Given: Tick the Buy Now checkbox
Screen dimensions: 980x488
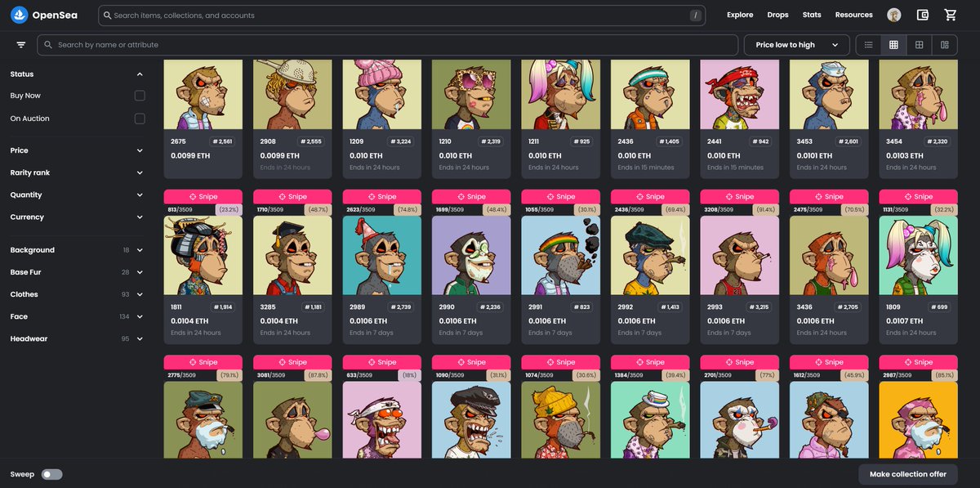Looking at the screenshot, I should [140, 96].
